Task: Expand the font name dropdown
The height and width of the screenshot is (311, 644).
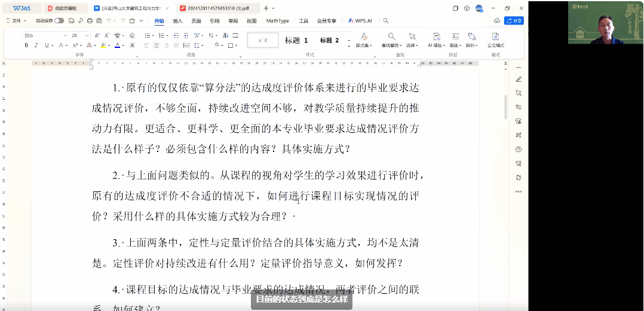Action: [x=65, y=35]
